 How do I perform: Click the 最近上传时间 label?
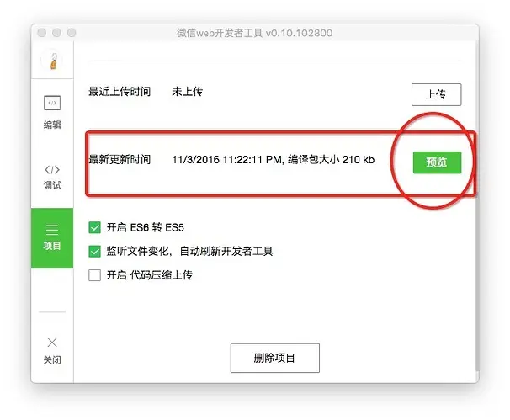pyautogui.click(x=120, y=92)
